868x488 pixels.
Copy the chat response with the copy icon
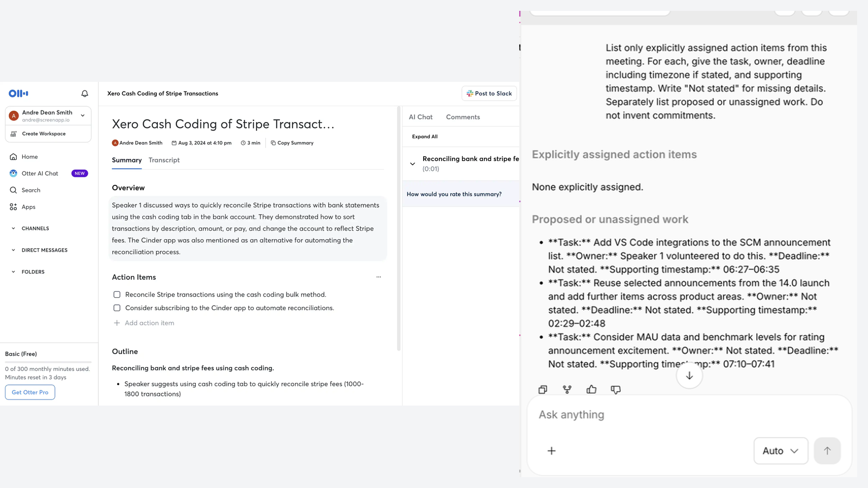coord(542,389)
